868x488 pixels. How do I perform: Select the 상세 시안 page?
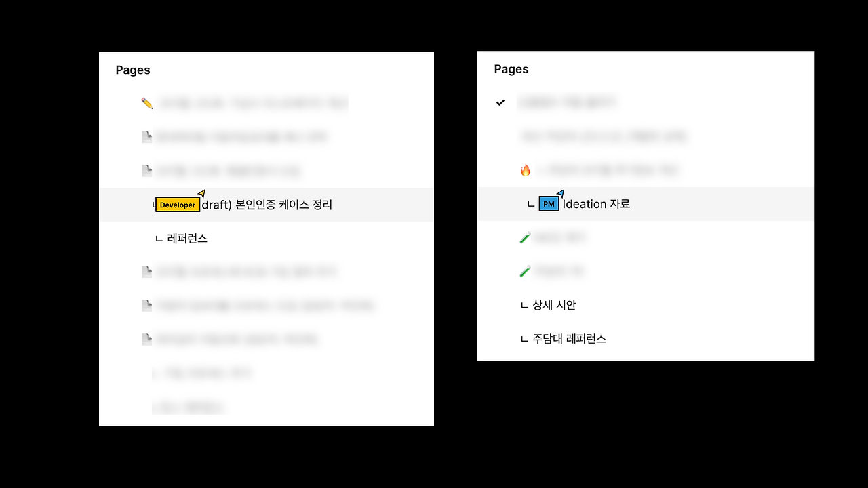coord(554,305)
